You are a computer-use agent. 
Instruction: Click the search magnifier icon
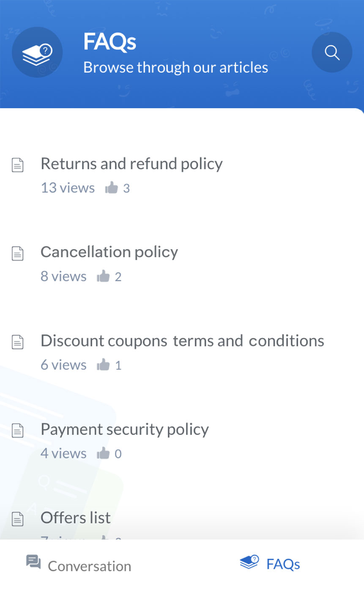tap(332, 52)
